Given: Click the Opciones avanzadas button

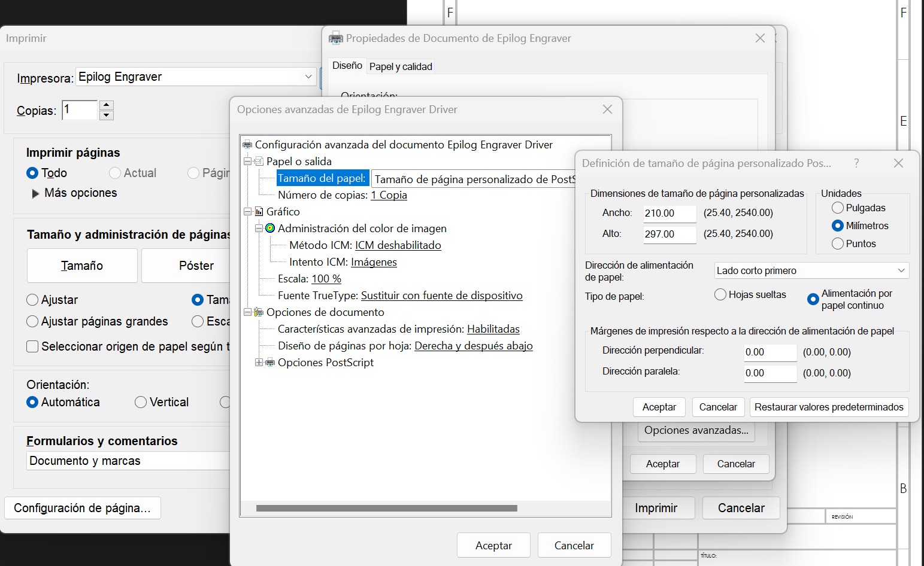Looking at the screenshot, I should [696, 430].
